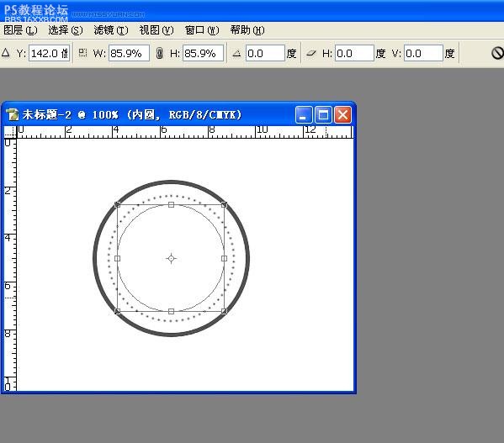
Task: Click the rotation degrees input field
Action: [266, 53]
